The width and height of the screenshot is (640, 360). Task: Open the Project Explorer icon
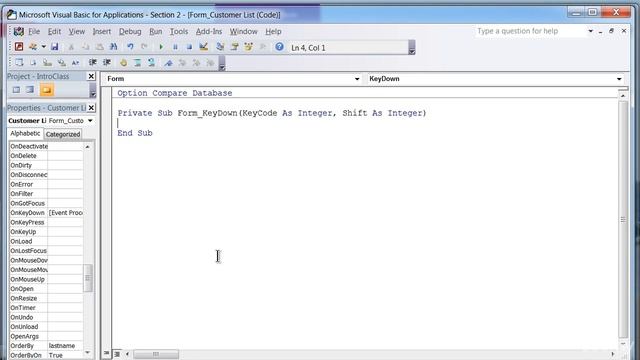220,47
